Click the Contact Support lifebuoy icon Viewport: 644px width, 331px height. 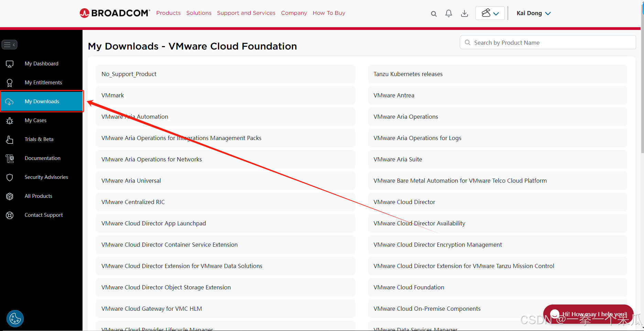pyautogui.click(x=10, y=215)
